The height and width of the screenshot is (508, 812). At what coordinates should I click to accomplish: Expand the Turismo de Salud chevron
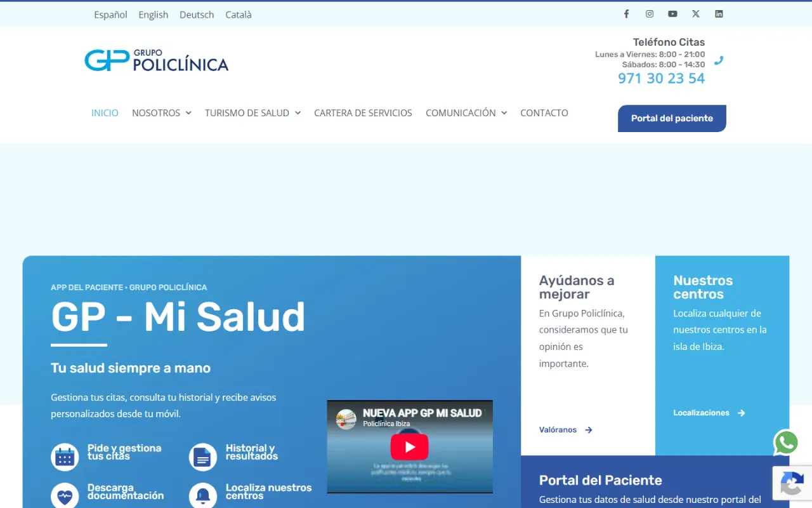coord(298,113)
